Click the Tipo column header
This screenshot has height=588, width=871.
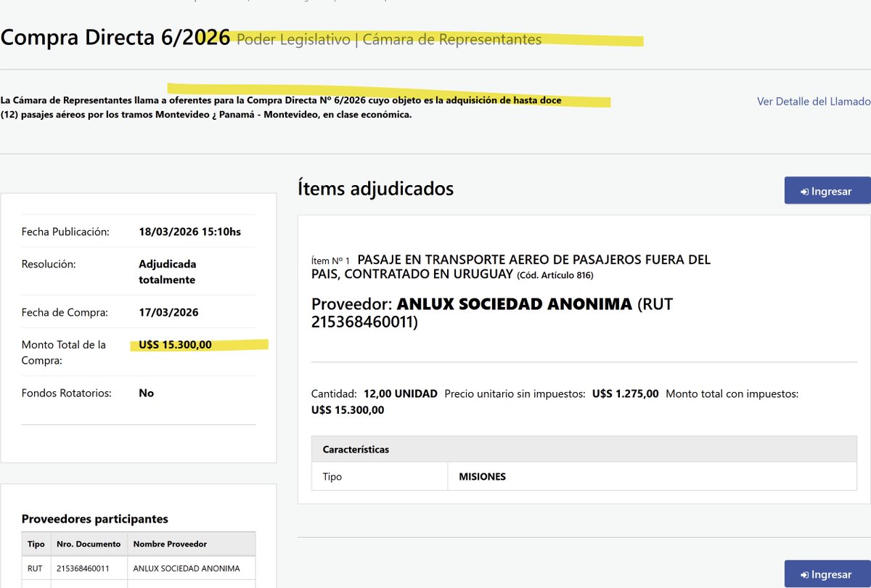click(x=36, y=543)
